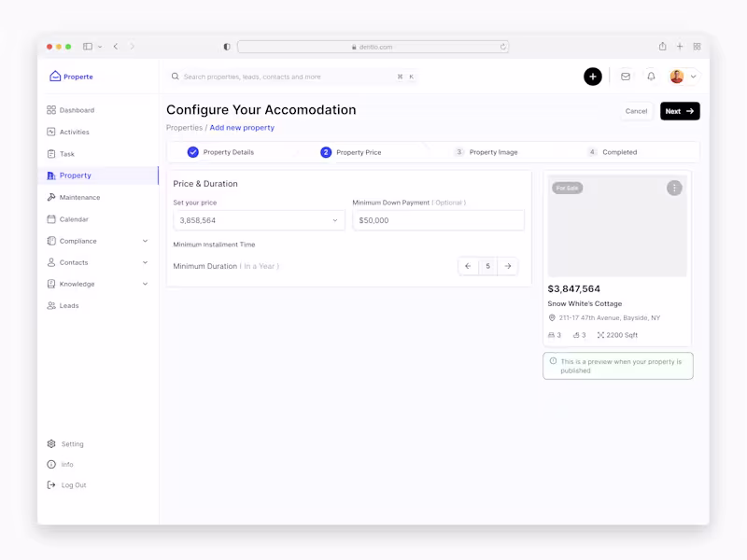Follow the Properties breadcrumb link
The width and height of the screenshot is (747, 560).
[184, 128]
